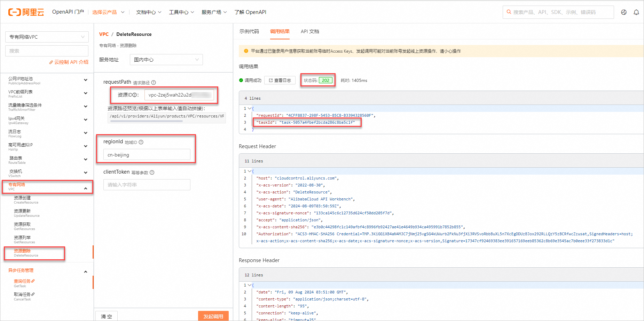Screen dimensions: 644x321
Task: Click the content-type response header line
Action: coord(313,299)
